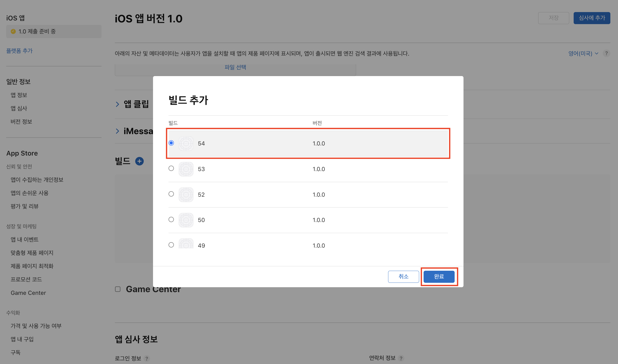Screen dimensions: 618x364
Task: Open the help icon next to 영어(미국)
Action: 607,53
